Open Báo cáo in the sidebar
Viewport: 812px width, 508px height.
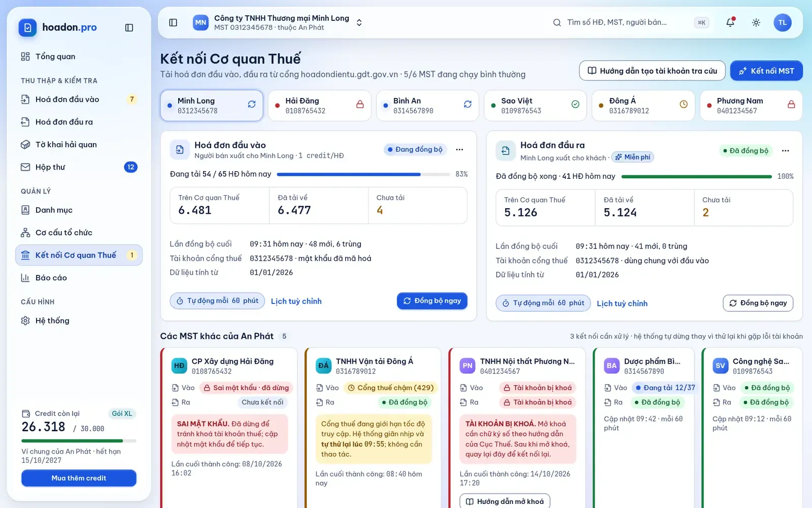click(79, 277)
